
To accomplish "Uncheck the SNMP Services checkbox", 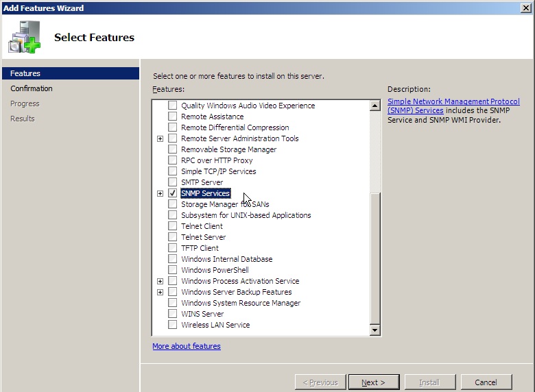I will pos(172,193).
